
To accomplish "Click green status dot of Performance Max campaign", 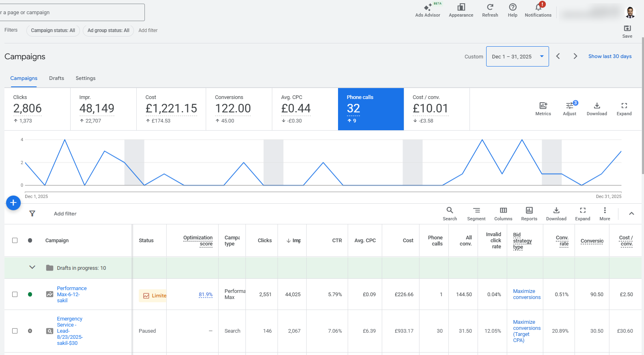I will click(x=30, y=294).
